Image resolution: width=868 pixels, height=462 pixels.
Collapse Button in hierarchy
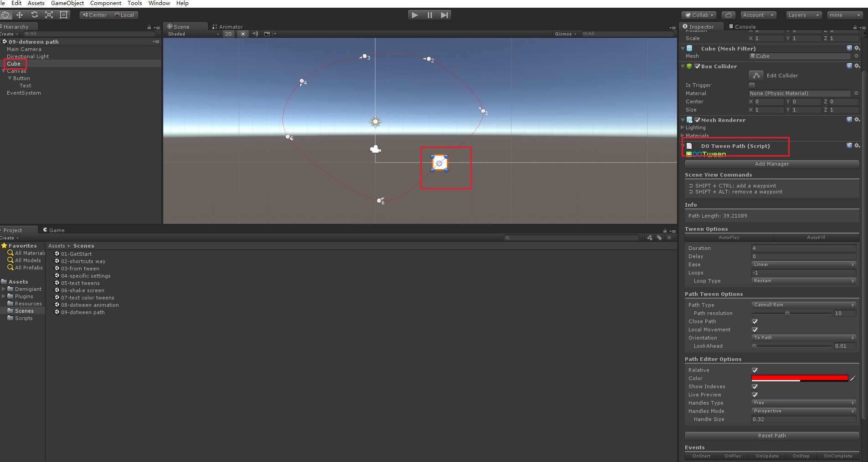coord(10,78)
